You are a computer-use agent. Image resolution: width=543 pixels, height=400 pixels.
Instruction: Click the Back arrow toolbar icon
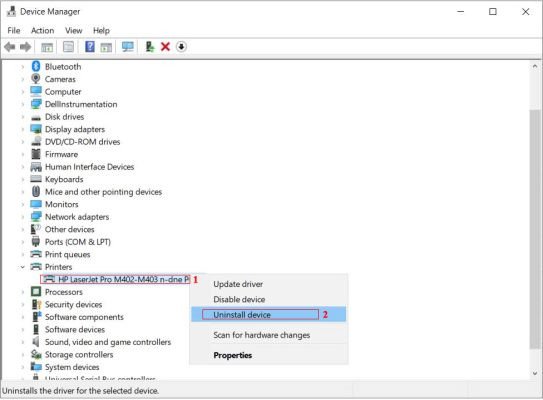click(10, 47)
